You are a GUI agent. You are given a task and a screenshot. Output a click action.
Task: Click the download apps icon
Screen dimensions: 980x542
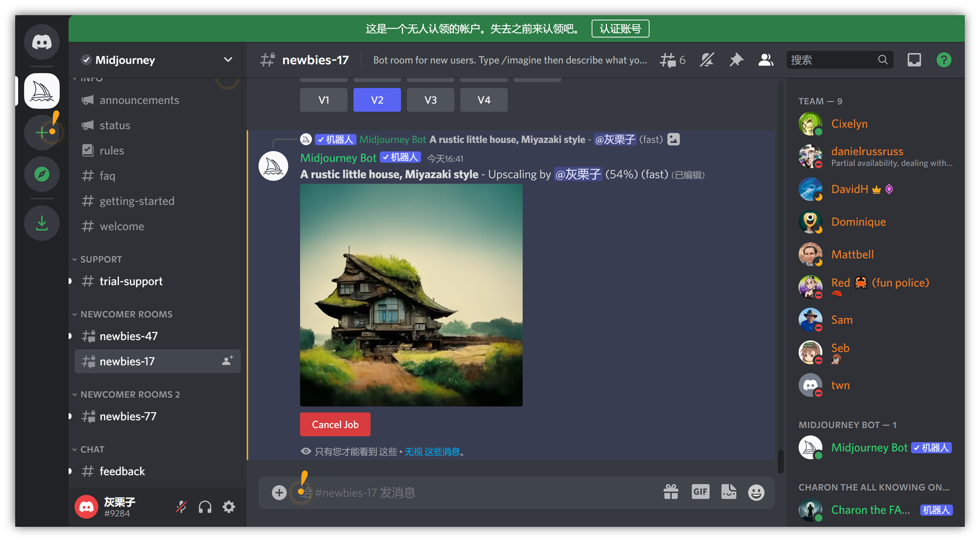coord(42,223)
